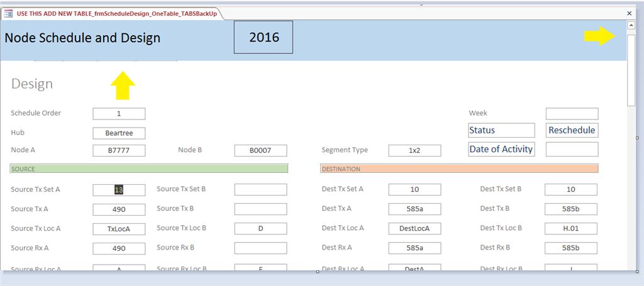Viewport: 644px width, 286px height.
Task: Click the form icon in the tab
Action: pos(8,14)
